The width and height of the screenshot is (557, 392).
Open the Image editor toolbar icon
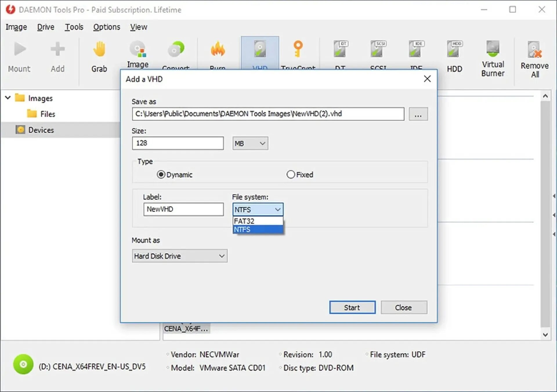coord(138,49)
